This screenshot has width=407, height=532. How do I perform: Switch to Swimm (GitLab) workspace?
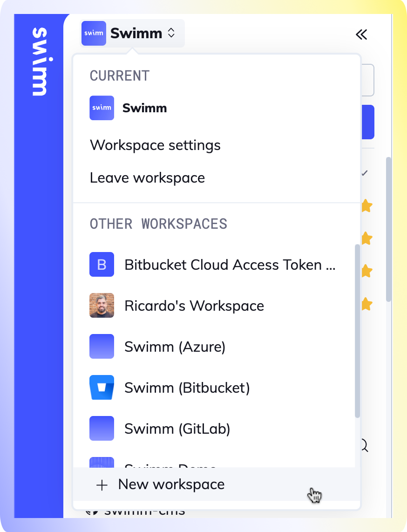(x=214, y=429)
